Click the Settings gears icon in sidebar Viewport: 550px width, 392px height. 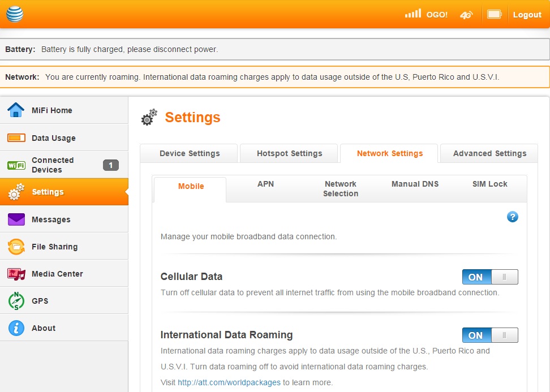click(16, 192)
